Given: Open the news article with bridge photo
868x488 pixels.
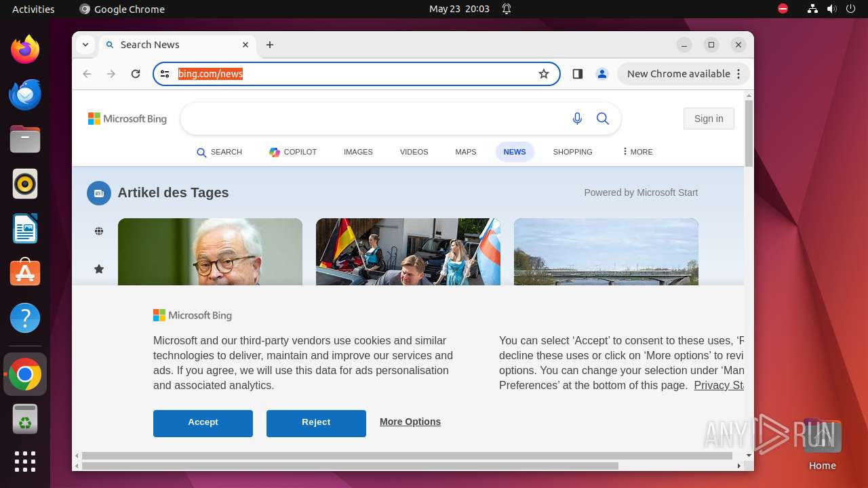Looking at the screenshot, I should (x=606, y=251).
